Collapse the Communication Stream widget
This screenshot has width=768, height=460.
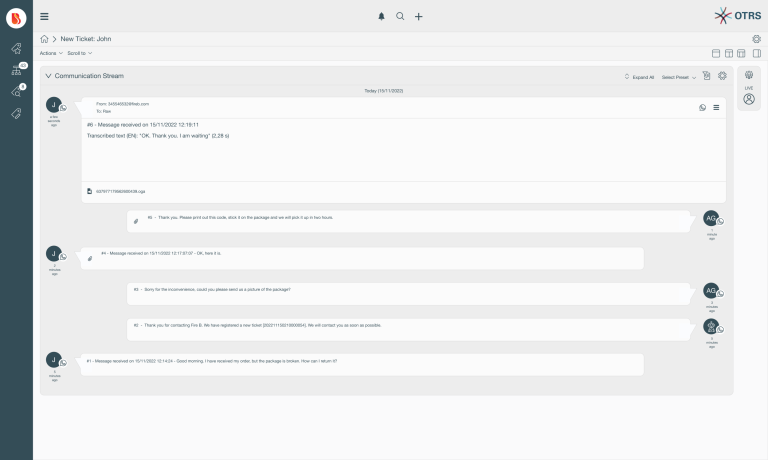[48, 76]
